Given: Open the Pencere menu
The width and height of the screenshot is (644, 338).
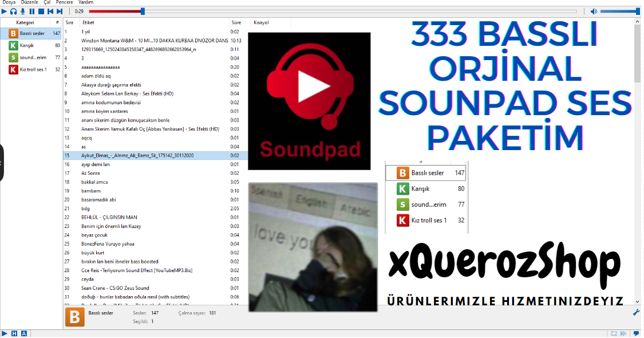Looking at the screenshot, I should pyautogui.click(x=65, y=2).
